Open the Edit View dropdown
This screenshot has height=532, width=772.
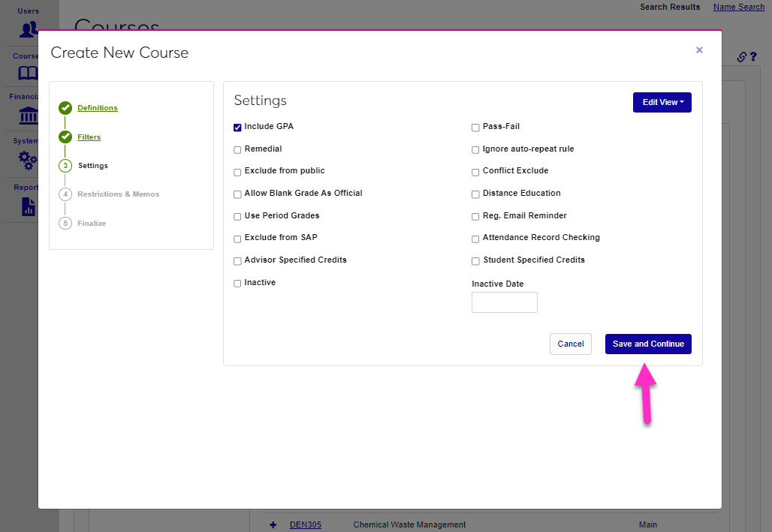pos(662,102)
